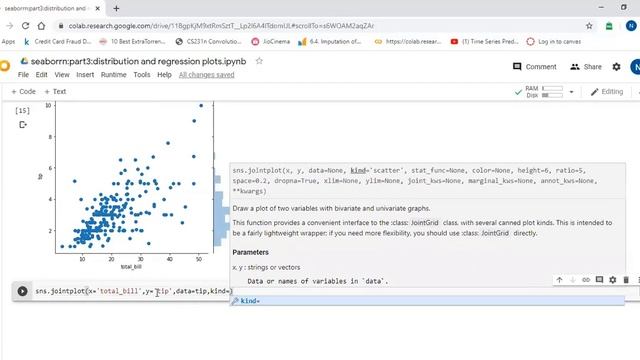Move cell up with arrow icon
This screenshot has width=640, height=360.
tap(559, 280)
